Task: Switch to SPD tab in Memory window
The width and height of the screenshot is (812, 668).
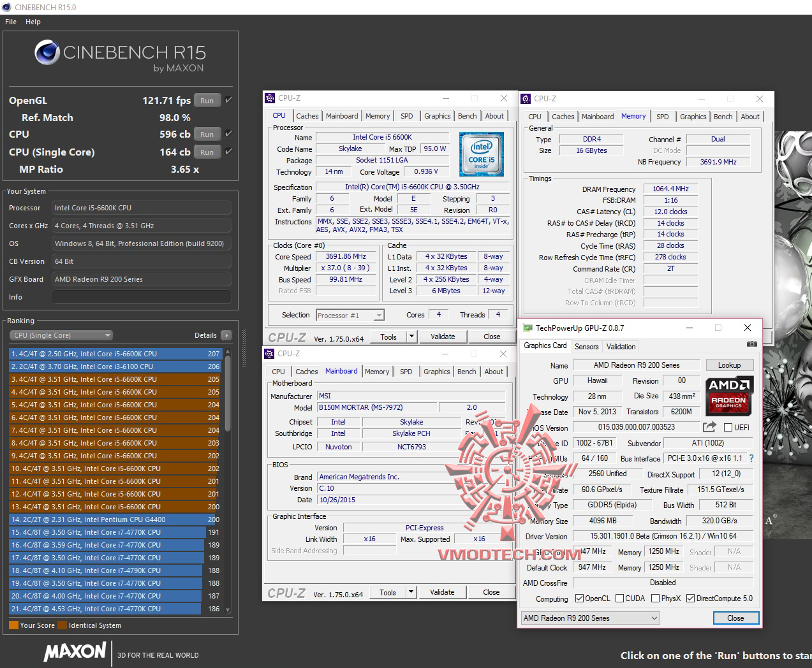Action: [x=663, y=117]
